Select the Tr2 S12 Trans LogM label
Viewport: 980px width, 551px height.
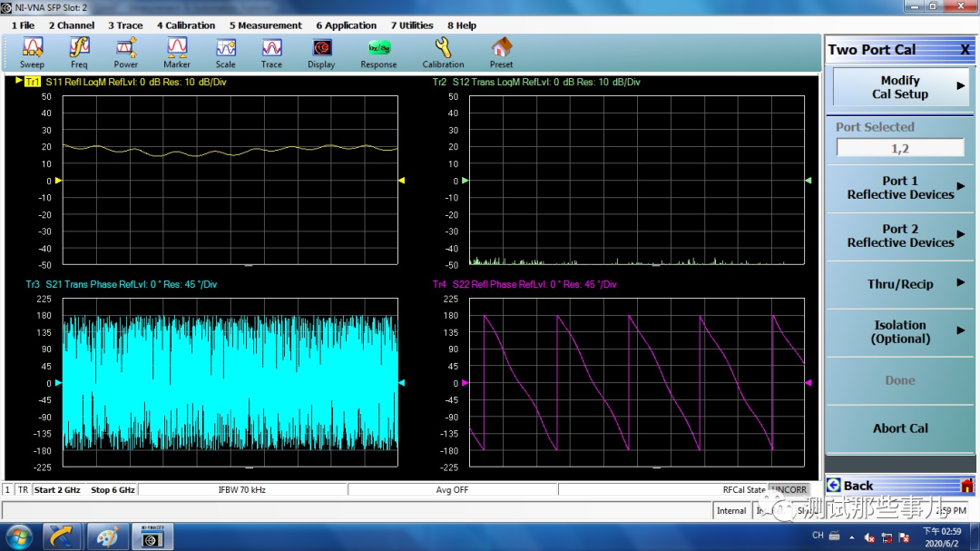coord(536,82)
